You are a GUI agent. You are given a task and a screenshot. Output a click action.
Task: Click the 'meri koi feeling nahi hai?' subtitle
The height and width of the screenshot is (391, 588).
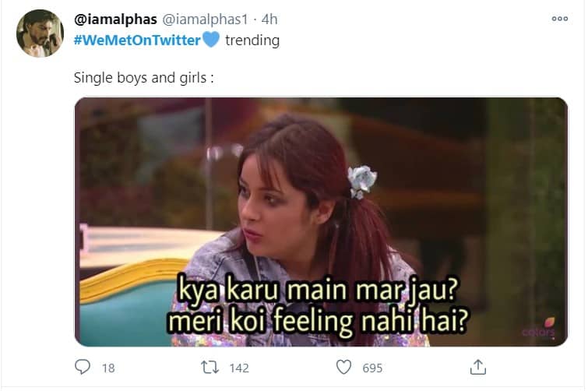click(317, 322)
